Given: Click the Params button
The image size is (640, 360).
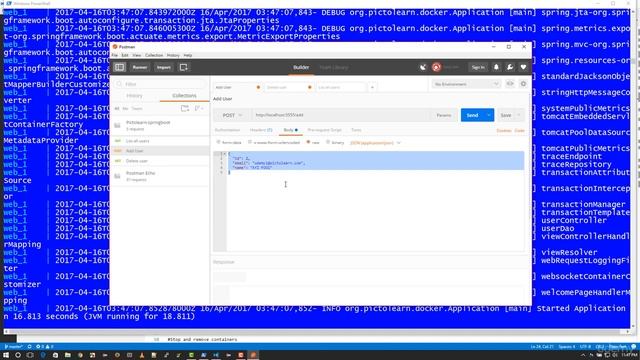Looking at the screenshot, I should [x=444, y=116].
